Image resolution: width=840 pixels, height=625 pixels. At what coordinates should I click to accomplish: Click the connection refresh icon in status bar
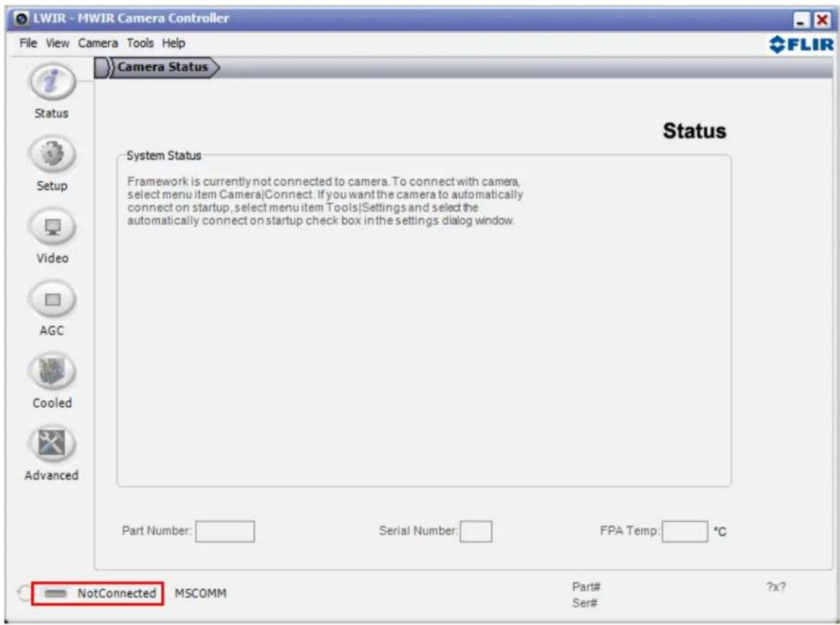pyautogui.click(x=24, y=593)
